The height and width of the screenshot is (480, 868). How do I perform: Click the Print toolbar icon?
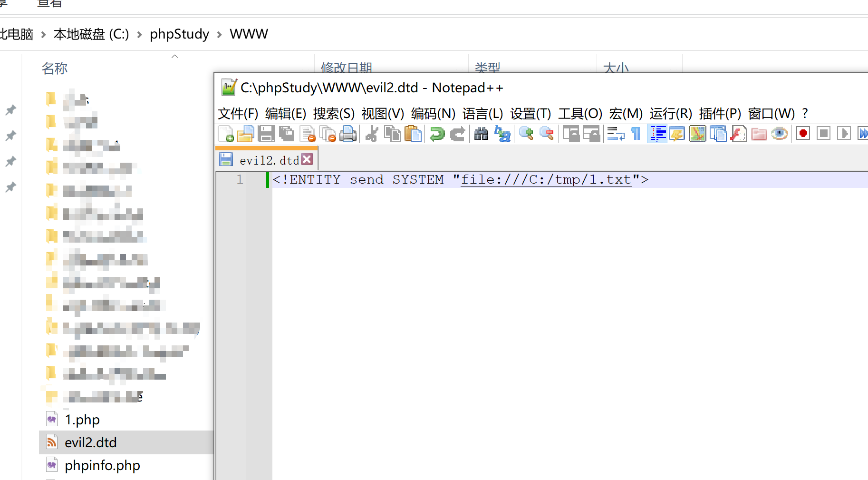pyautogui.click(x=348, y=134)
